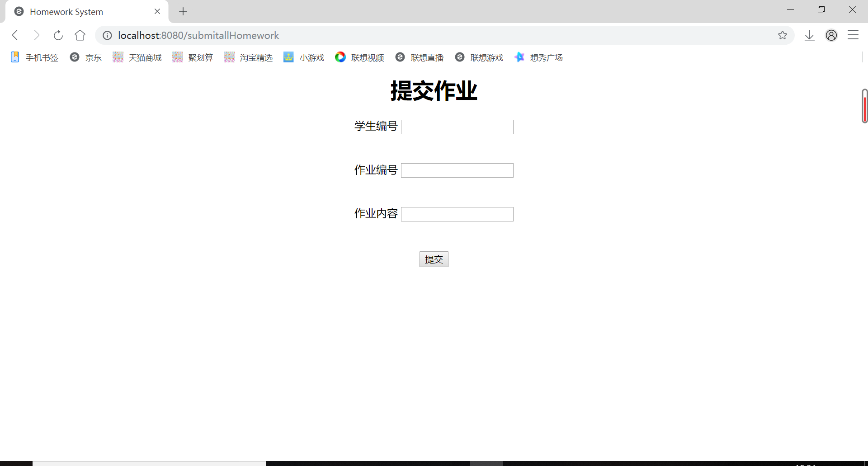Click the 学生编号 input field
This screenshot has height=466, width=868.
(457, 127)
